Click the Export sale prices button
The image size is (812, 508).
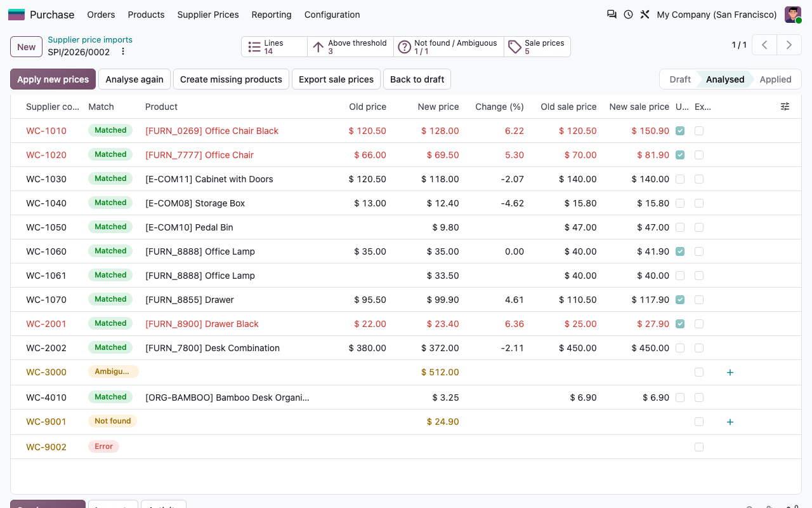tap(336, 79)
